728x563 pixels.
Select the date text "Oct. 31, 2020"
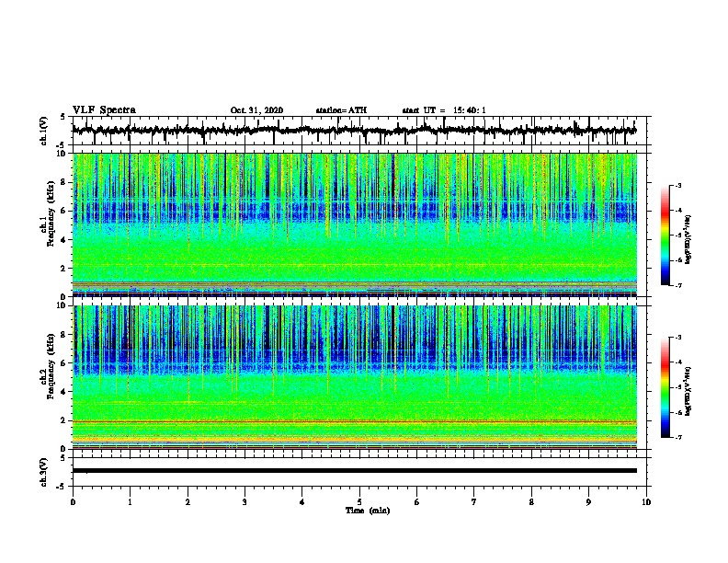(256, 110)
